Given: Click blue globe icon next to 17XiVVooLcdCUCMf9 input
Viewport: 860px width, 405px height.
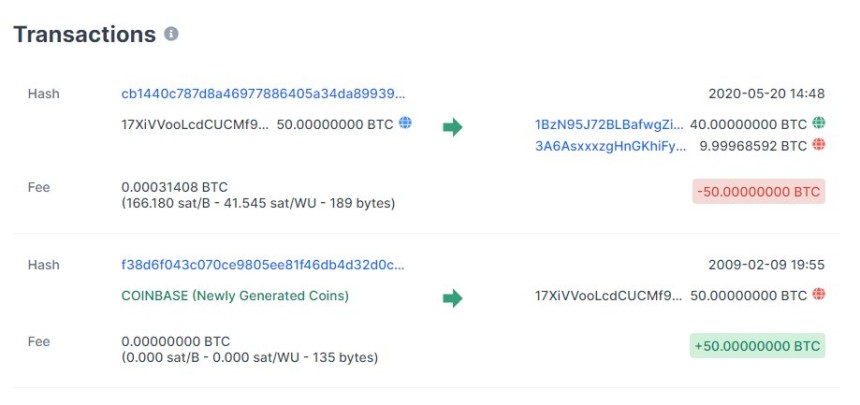Looking at the screenshot, I should [405, 123].
